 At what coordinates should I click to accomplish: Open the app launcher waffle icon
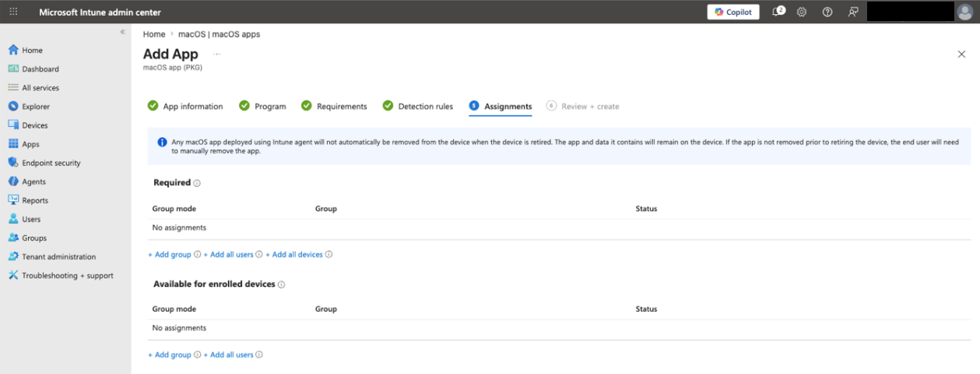(x=13, y=12)
